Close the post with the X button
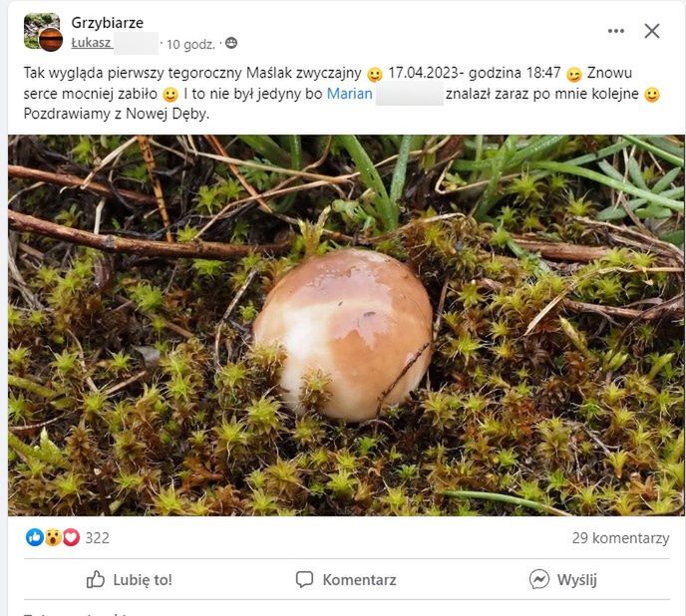The height and width of the screenshot is (616, 686). 652,31
